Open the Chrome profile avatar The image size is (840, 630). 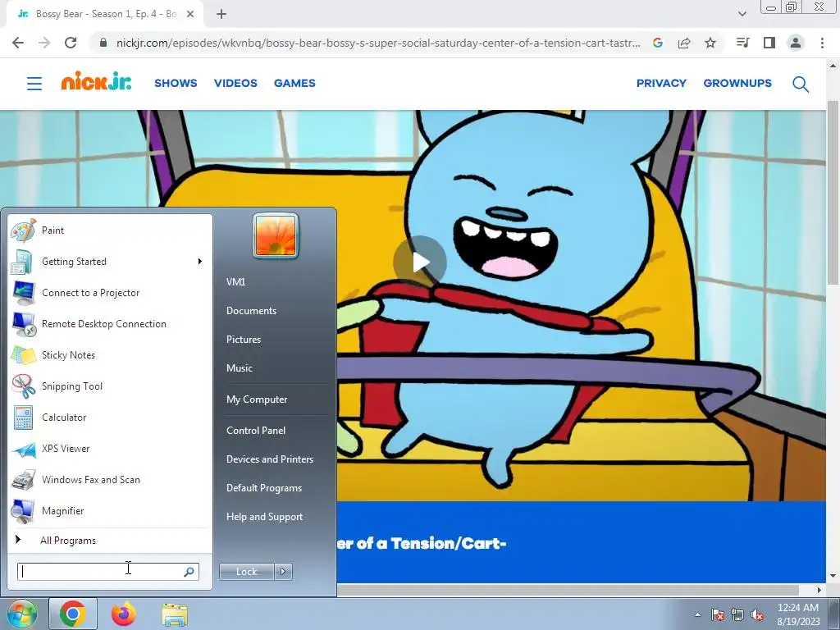pos(796,43)
